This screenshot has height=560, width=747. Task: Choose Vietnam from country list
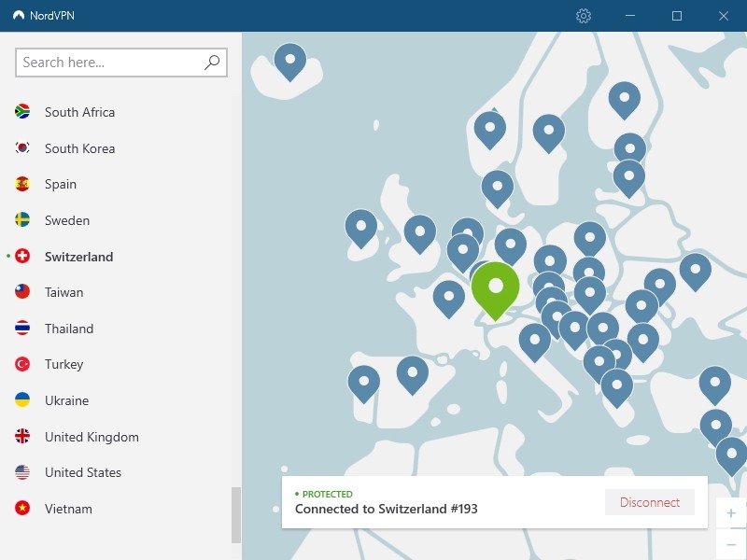(x=68, y=509)
